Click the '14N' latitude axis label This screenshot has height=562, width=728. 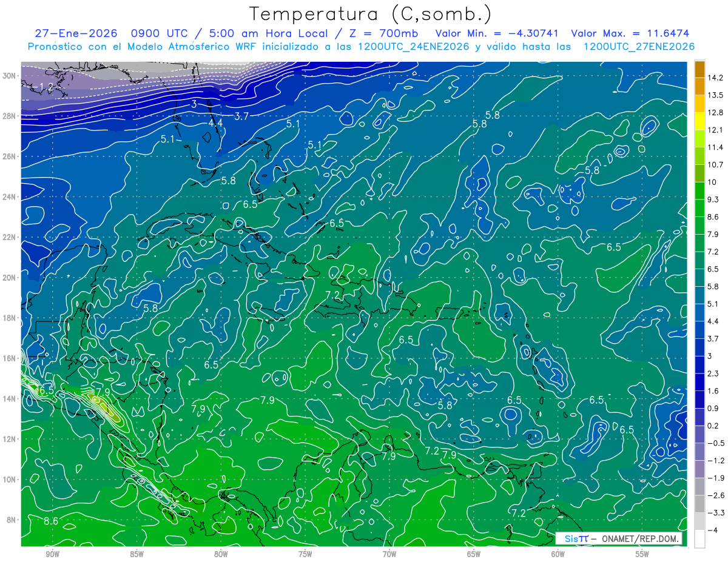[10, 399]
